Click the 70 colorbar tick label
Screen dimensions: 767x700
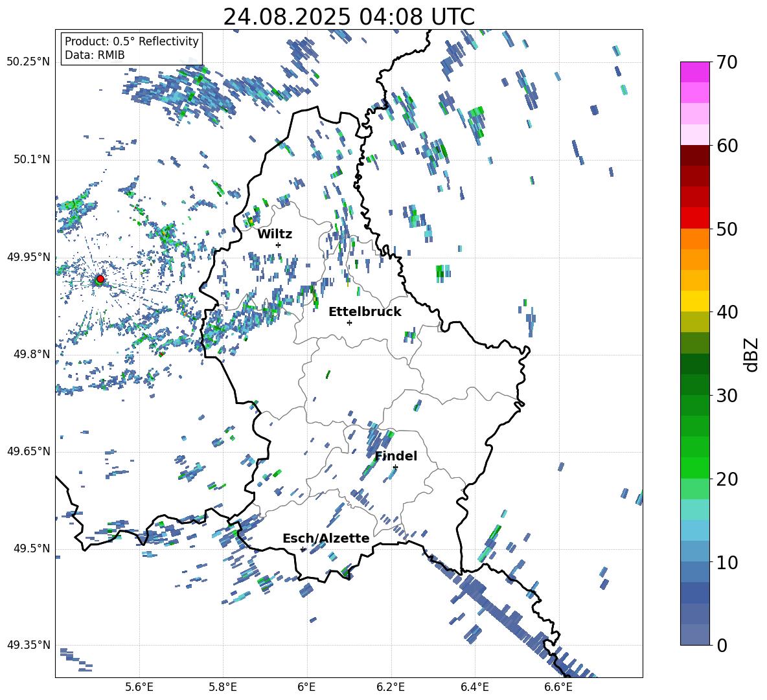[727, 63]
